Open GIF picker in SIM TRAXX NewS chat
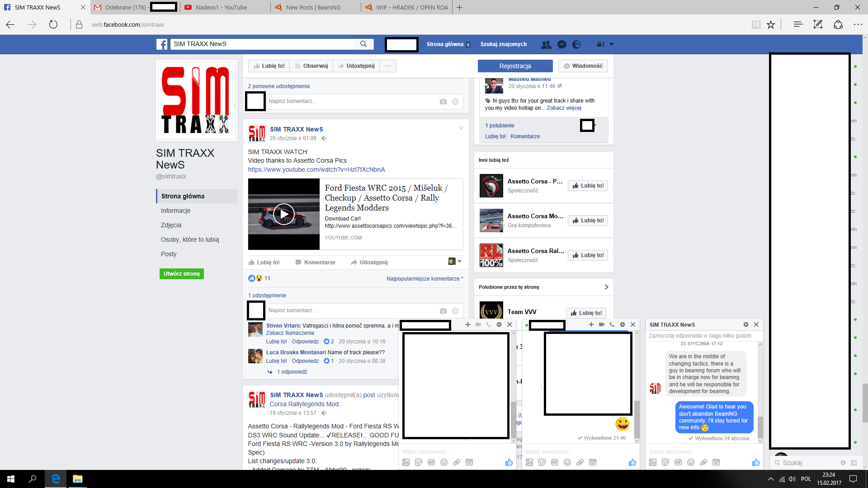 (x=678, y=462)
